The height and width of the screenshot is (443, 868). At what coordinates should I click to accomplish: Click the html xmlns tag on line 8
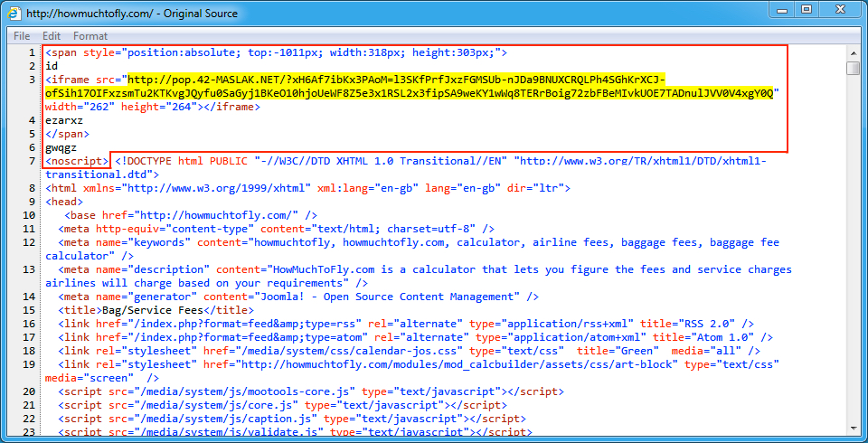307,188
